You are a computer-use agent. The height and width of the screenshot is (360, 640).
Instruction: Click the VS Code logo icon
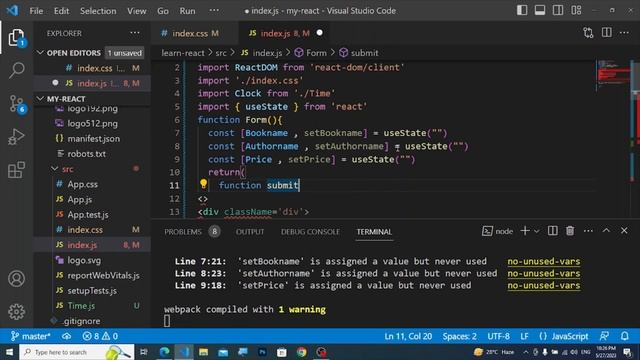click(x=12, y=10)
